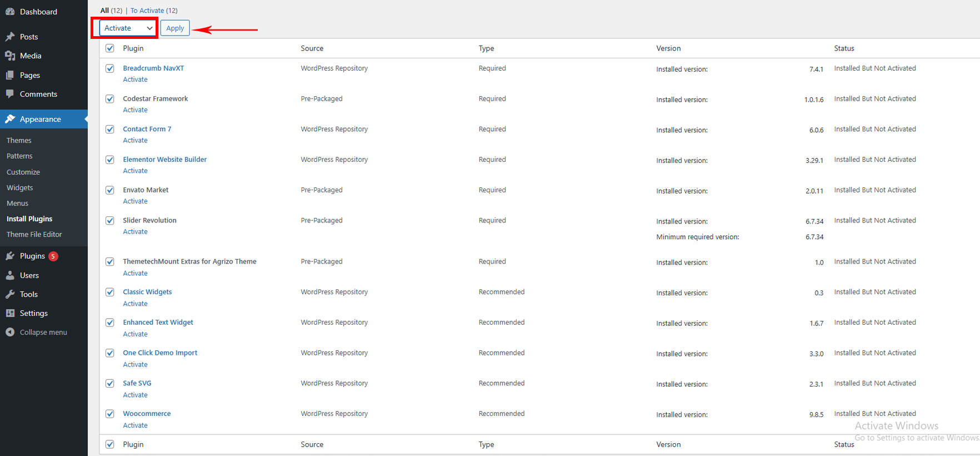Click Activate under ThemetechMount Extras
The height and width of the screenshot is (456, 980).
click(135, 273)
